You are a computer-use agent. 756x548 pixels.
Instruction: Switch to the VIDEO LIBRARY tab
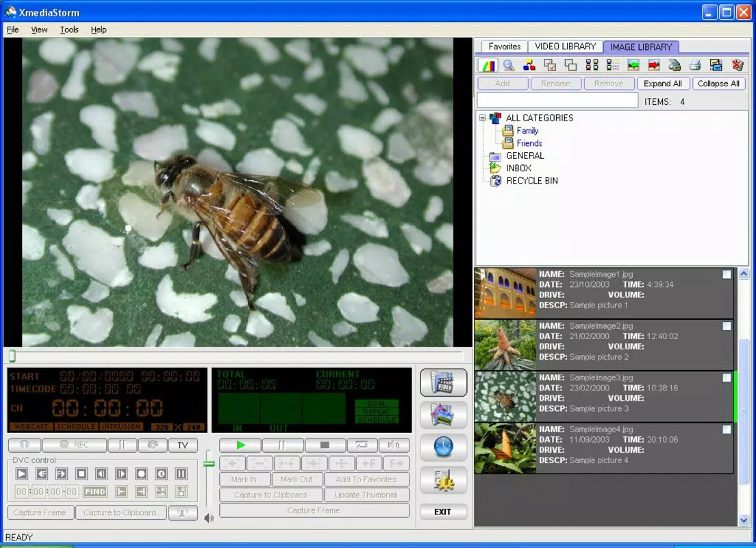tap(565, 47)
